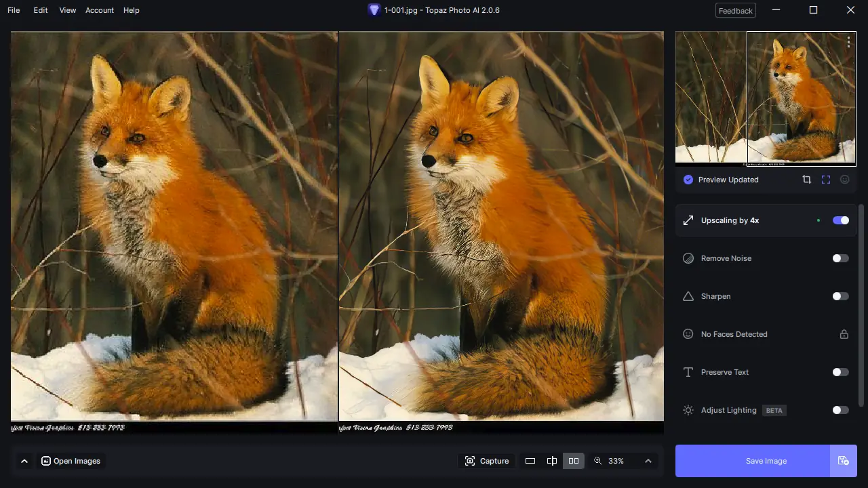This screenshot has height=488, width=868.
Task: Activate single-image view mode
Action: [530, 460]
